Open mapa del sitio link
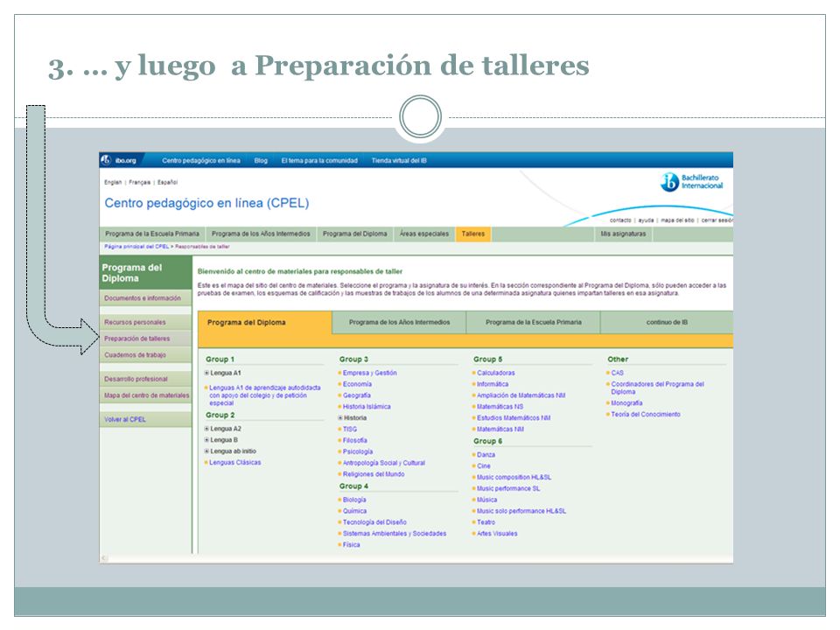The width and height of the screenshot is (840, 630). [677, 220]
